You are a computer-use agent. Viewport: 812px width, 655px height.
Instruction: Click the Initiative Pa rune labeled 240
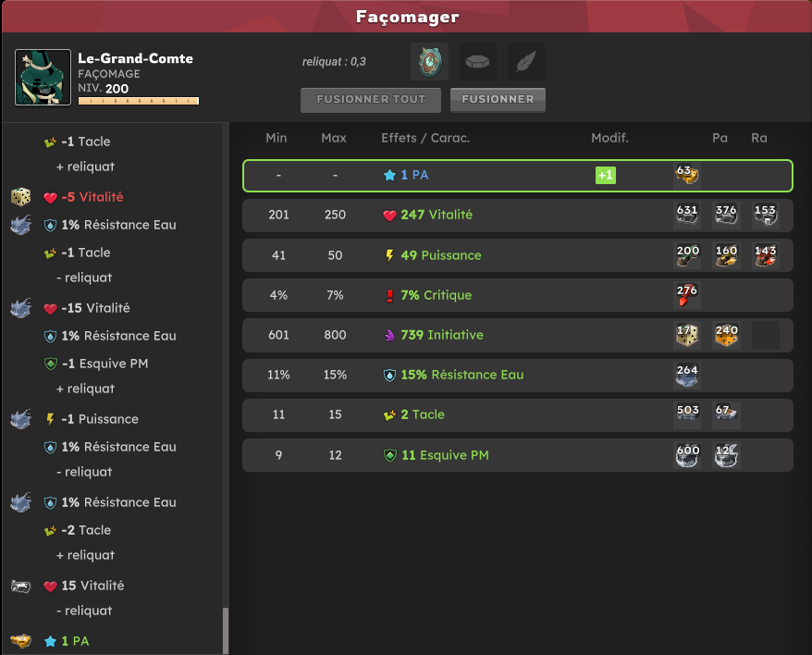(x=726, y=335)
